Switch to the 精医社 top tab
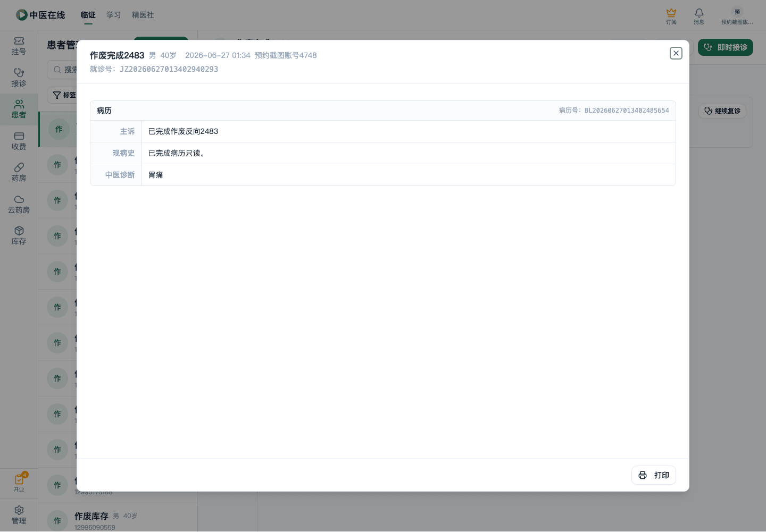 point(143,15)
